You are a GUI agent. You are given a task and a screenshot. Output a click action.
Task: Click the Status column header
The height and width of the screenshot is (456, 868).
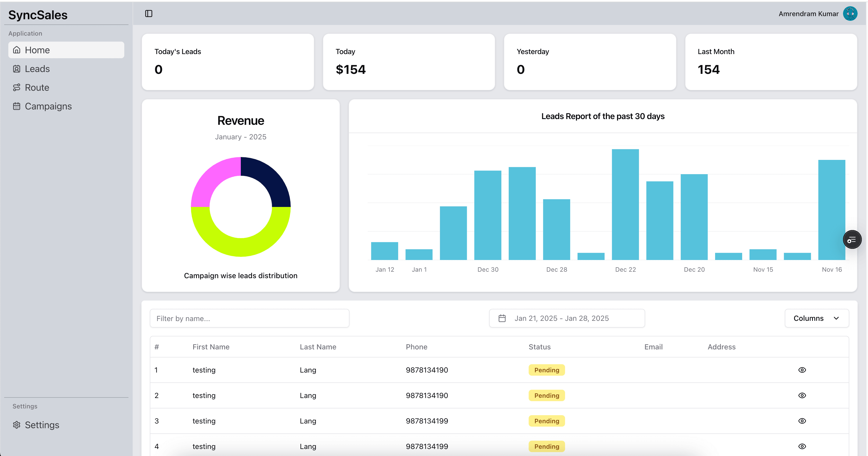(540, 347)
